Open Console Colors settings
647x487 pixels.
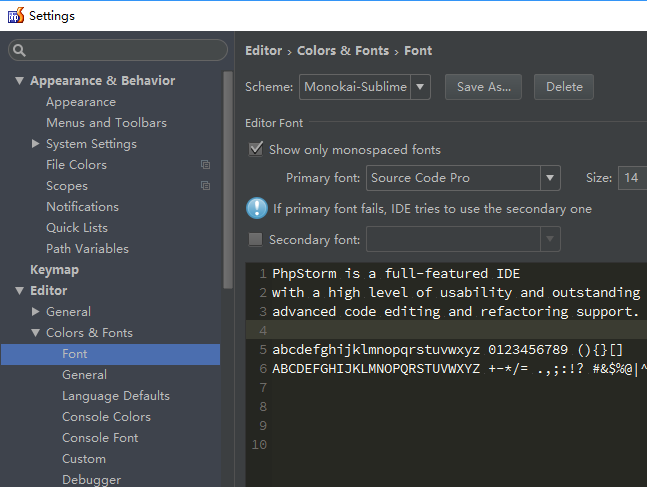pos(106,417)
